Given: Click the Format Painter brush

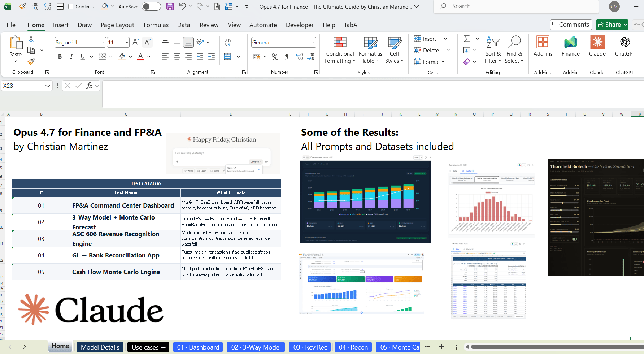Looking at the screenshot, I should [31, 62].
